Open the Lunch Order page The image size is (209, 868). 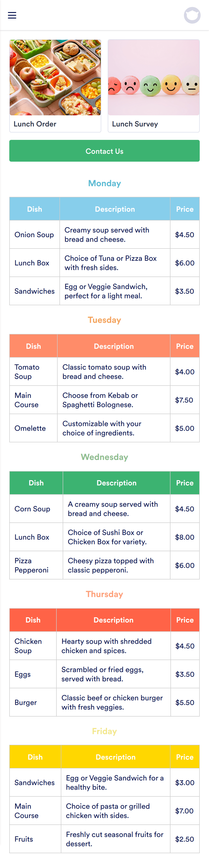35,124
